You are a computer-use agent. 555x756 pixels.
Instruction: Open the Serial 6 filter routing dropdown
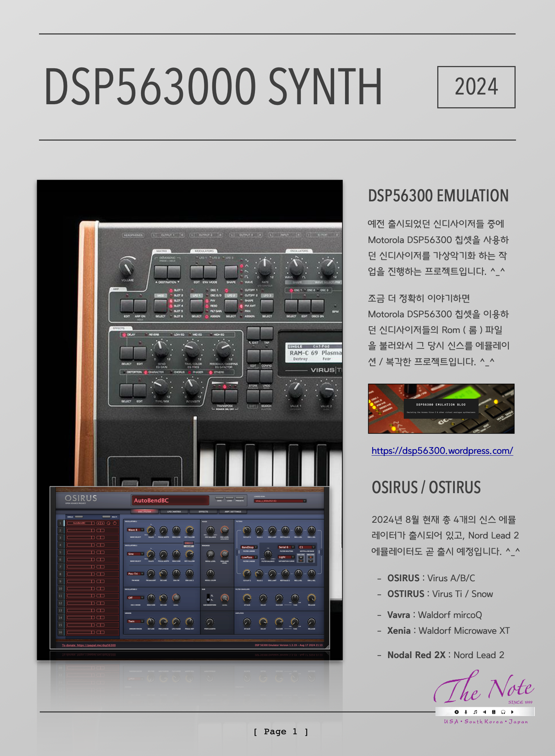point(286,547)
